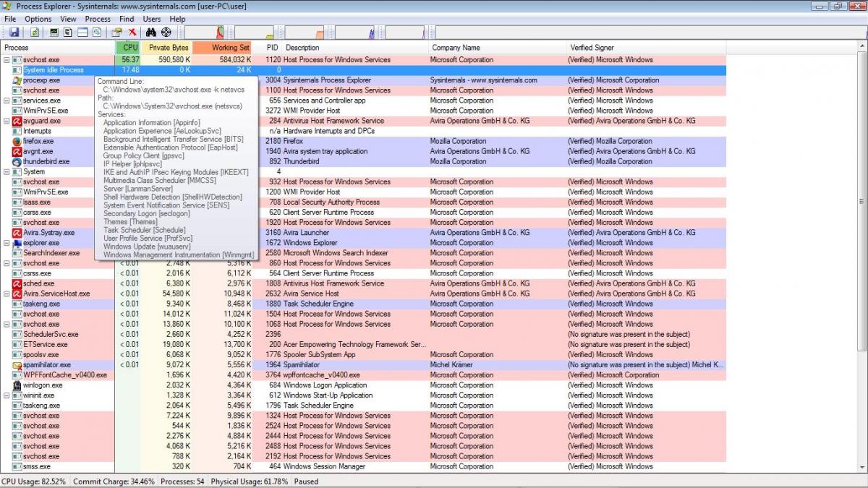Image resolution: width=868 pixels, height=488 pixels.
Task: Click the Process column header
Action: click(58, 48)
